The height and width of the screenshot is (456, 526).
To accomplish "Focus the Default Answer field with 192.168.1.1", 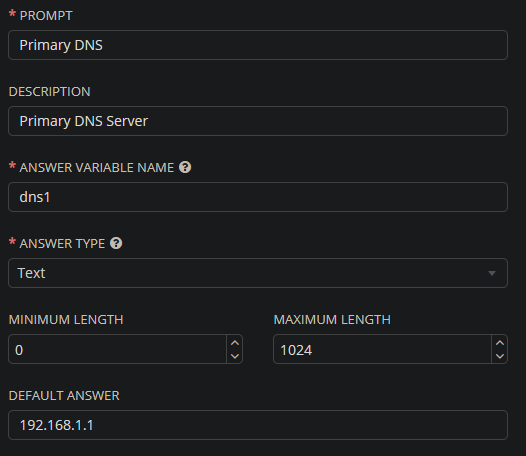I will (258, 425).
